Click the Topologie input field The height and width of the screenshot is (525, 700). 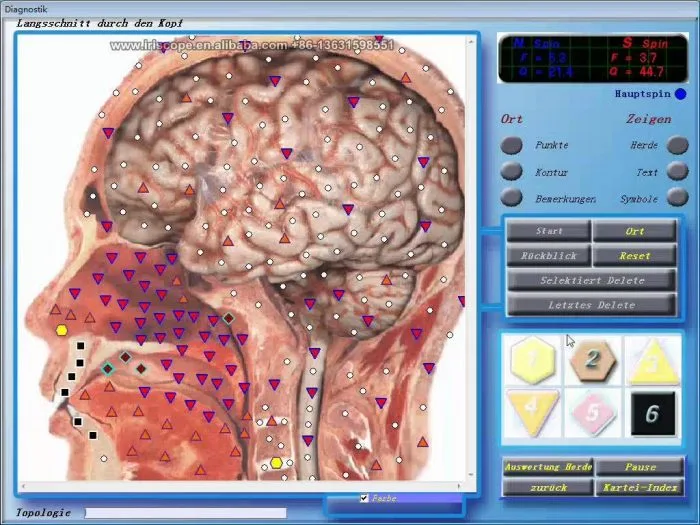click(185, 513)
